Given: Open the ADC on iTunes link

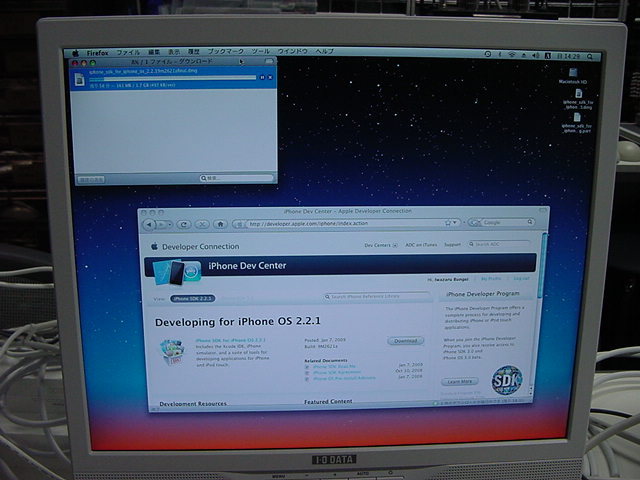Looking at the screenshot, I should [421, 245].
